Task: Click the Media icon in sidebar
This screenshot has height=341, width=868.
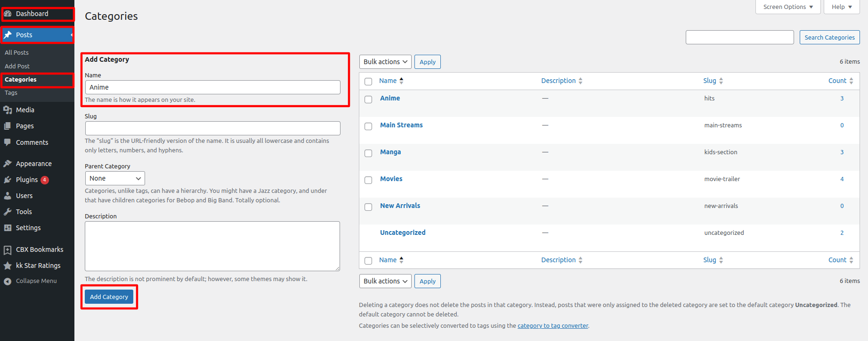Action: pyautogui.click(x=8, y=110)
